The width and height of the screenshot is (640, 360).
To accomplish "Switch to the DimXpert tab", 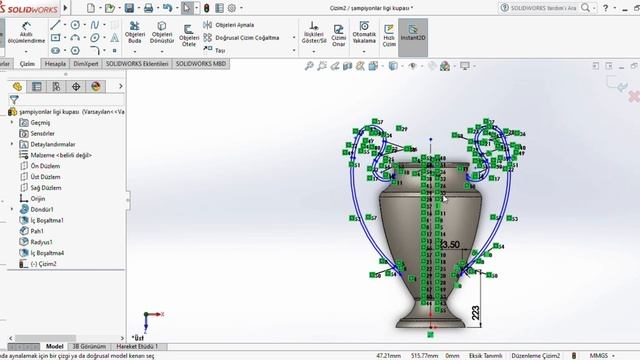I will click(86, 64).
